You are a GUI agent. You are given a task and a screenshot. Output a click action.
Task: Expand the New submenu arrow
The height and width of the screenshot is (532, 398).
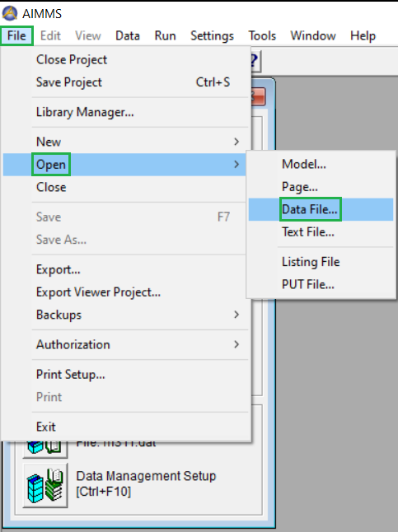click(236, 142)
